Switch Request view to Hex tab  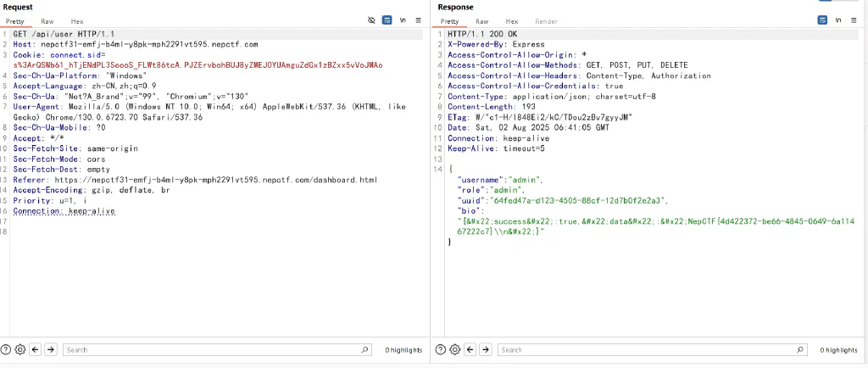click(x=77, y=21)
